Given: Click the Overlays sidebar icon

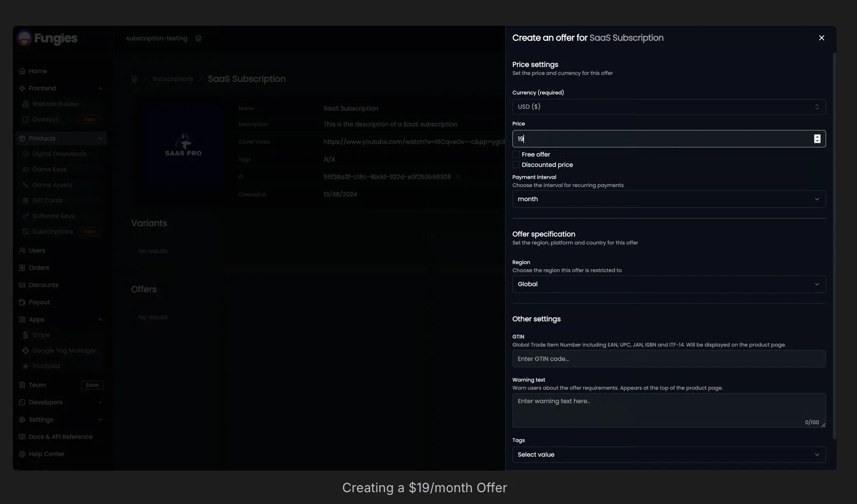Looking at the screenshot, I should (x=25, y=120).
